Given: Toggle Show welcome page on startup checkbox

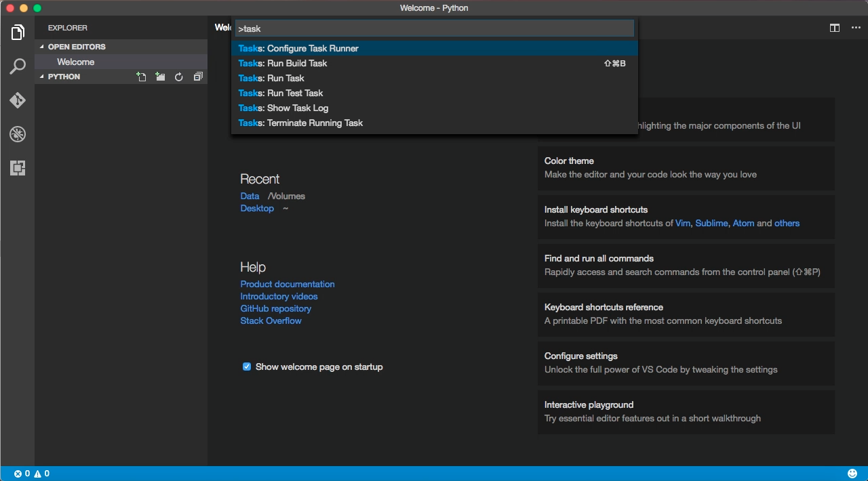Looking at the screenshot, I should click(247, 367).
